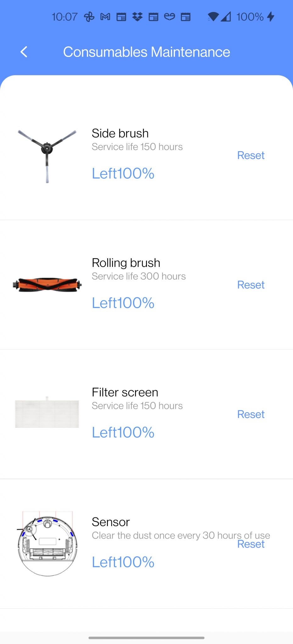
Task: Tap the Dropbox notification icon in status bar
Action: click(x=137, y=17)
